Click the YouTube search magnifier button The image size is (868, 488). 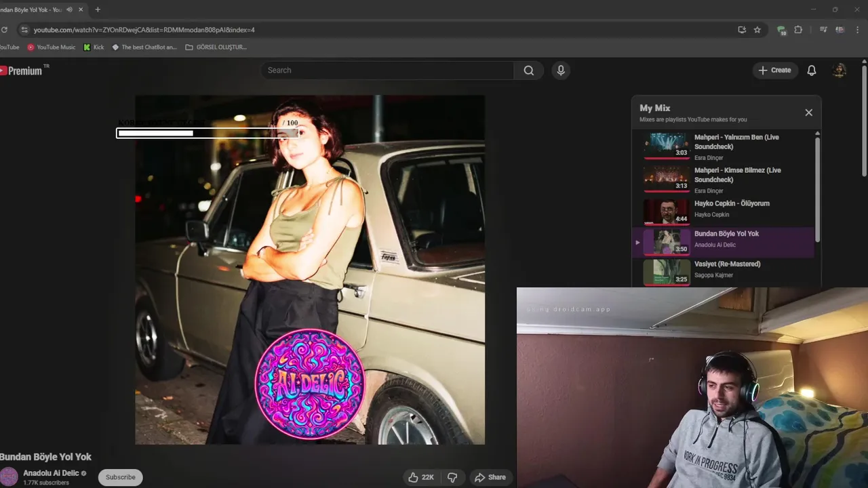528,70
